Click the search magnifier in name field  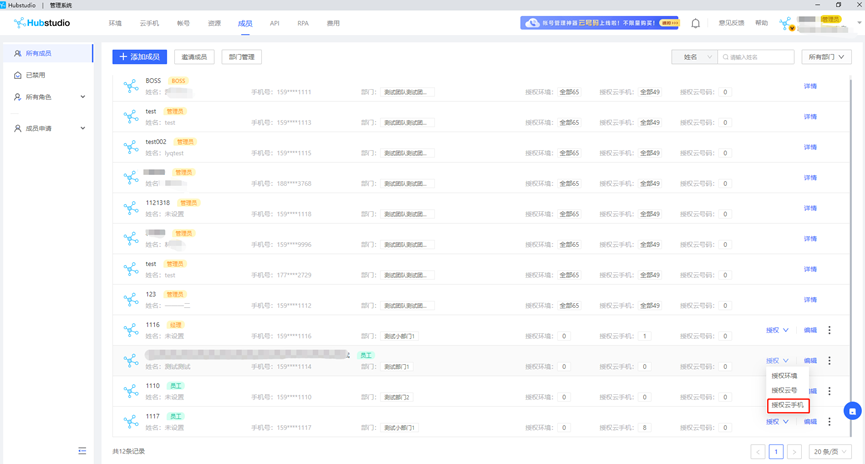pos(725,57)
